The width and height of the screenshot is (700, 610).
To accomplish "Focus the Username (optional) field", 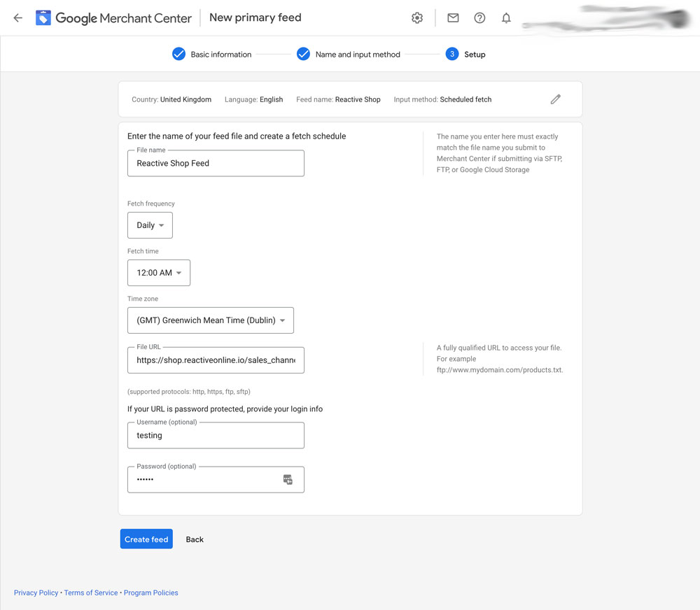I will click(216, 436).
